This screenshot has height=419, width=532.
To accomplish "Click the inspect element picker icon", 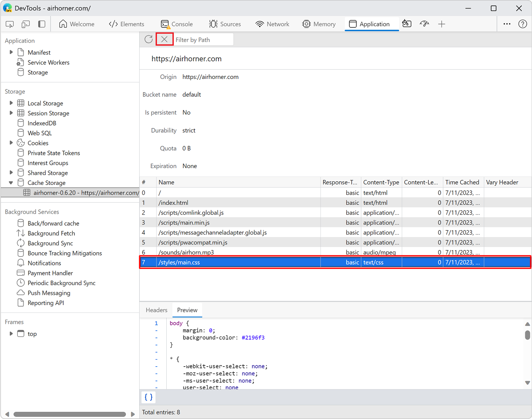I will coord(9,24).
